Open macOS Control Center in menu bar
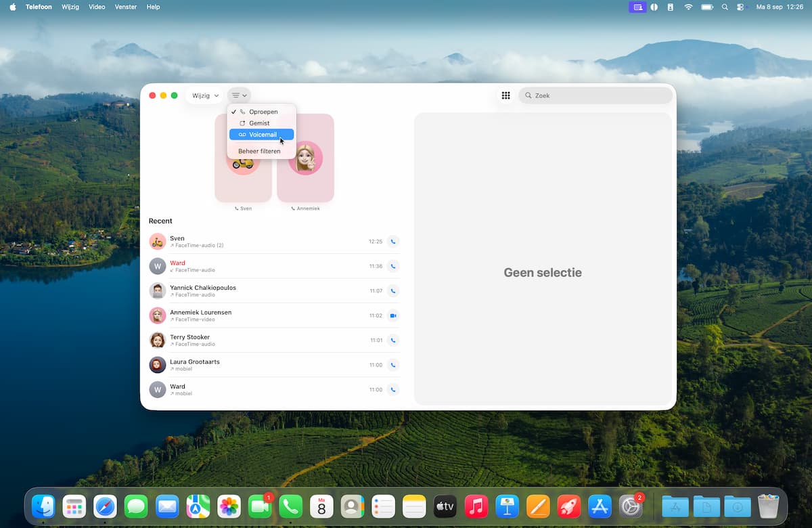 tap(740, 7)
